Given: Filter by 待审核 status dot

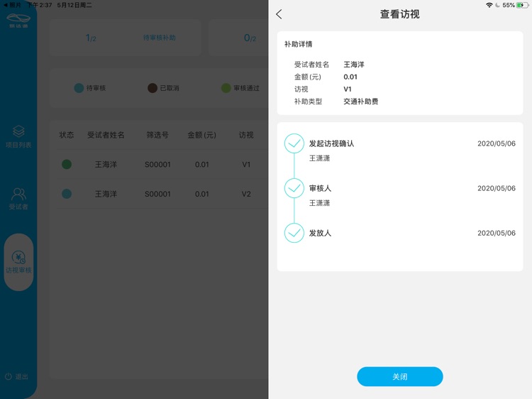Looking at the screenshot, I should click(x=79, y=88).
